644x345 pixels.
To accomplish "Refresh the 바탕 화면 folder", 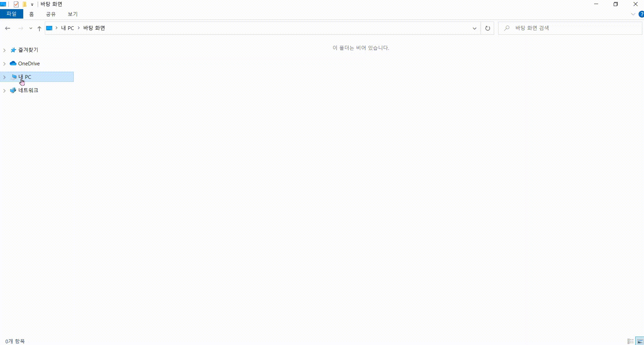I will (x=487, y=28).
